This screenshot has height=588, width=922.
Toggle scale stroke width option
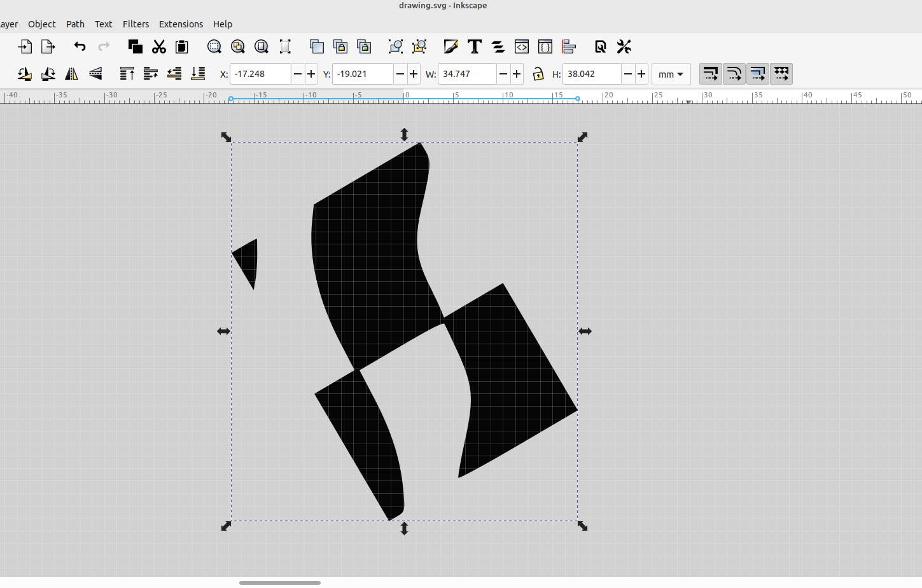(x=711, y=74)
